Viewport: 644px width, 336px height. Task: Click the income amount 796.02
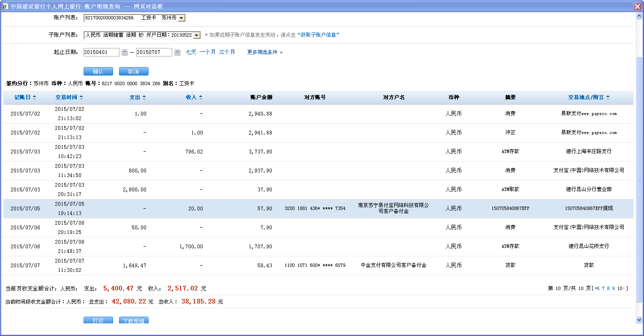tap(194, 151)
